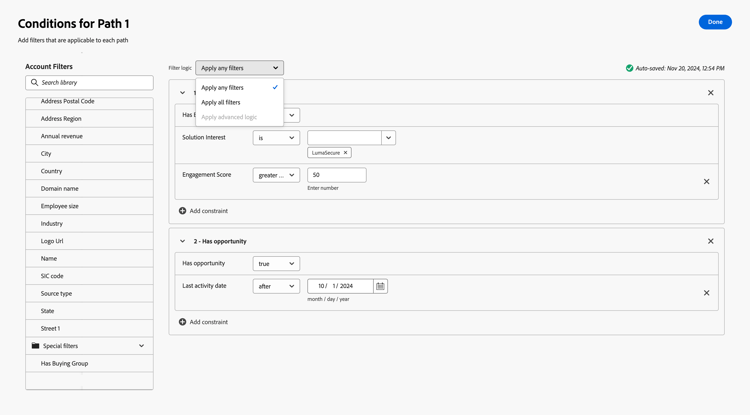
Task: Open the Filter logic dropdown
Action: (x=239, y=68)
